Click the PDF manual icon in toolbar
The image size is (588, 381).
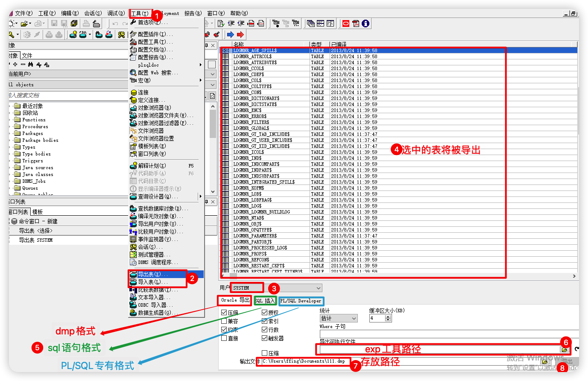(x=356, y=23)
